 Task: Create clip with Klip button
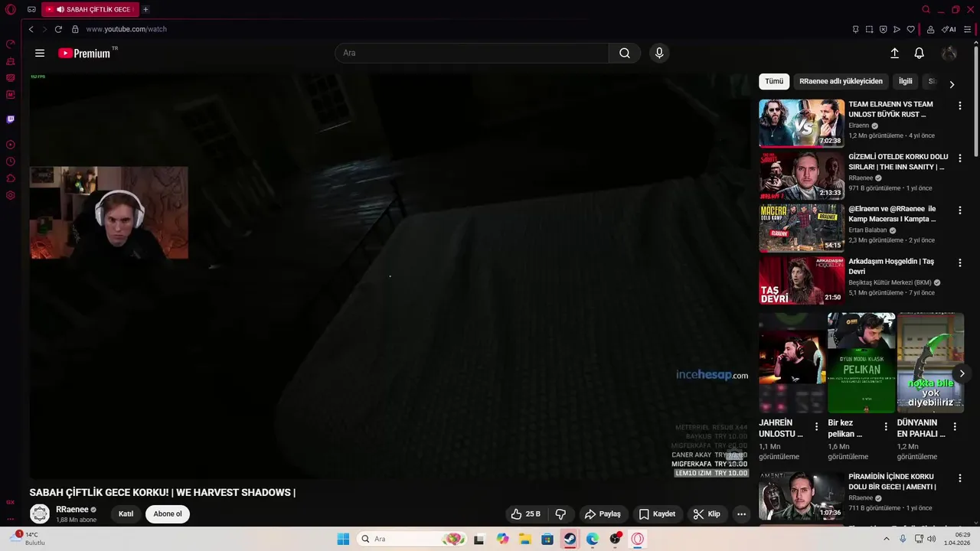click(707, 514)
